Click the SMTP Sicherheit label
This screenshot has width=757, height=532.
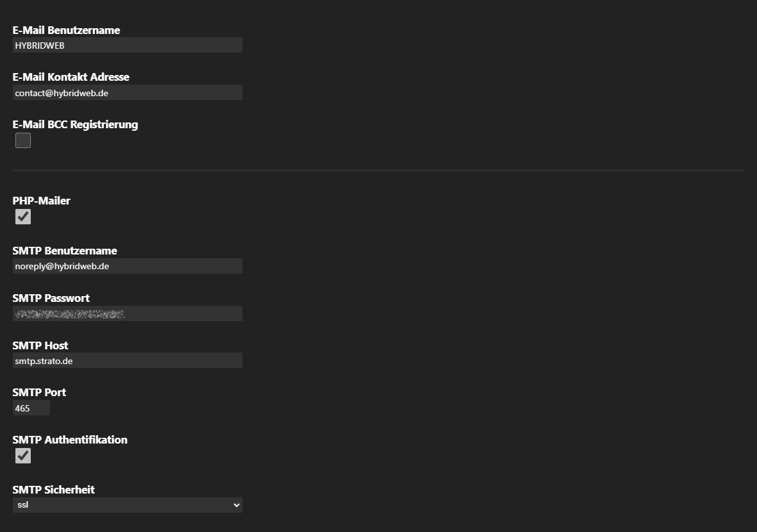tap(54, 490)
